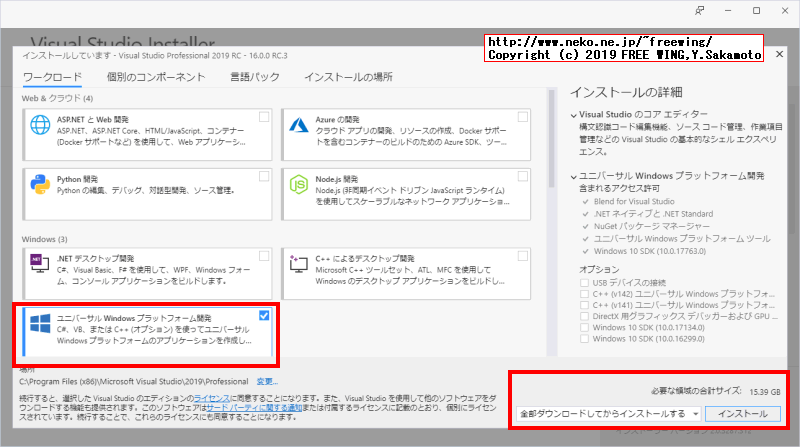Click the Windows 10 SDK (10.0.17763.0) item
This screenshot has height=447, width=800.
click(x=649, y=251)
